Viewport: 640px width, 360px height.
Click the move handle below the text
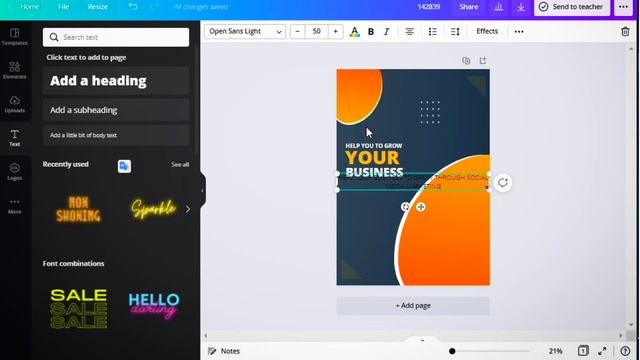click(421, 207)
